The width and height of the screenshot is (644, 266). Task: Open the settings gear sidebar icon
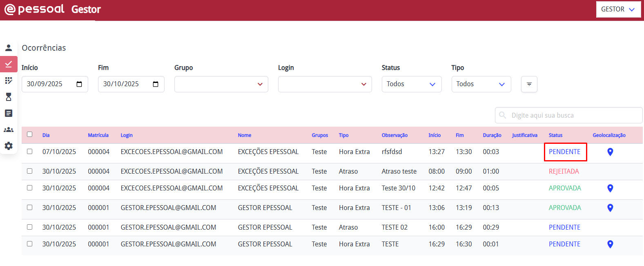(x=9, y=146)
